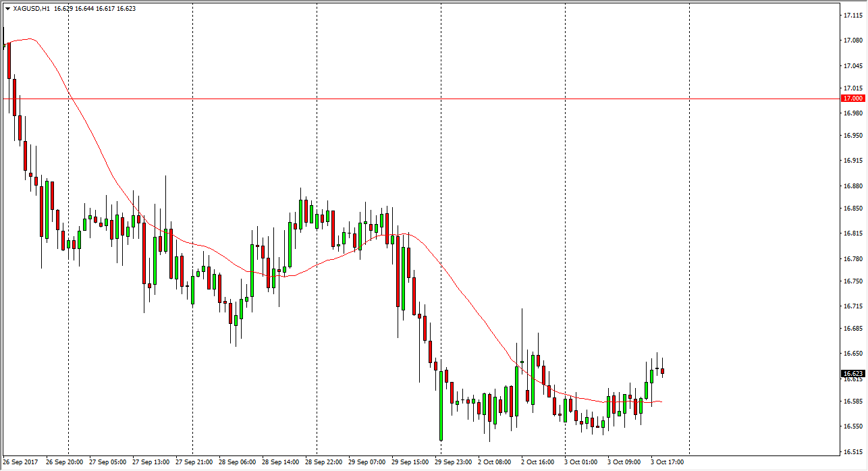The width and height of the screenshot is (868, 471).
Task: Click the tall green candle at 29 Sep 23:00
Action: pos(441,405)
